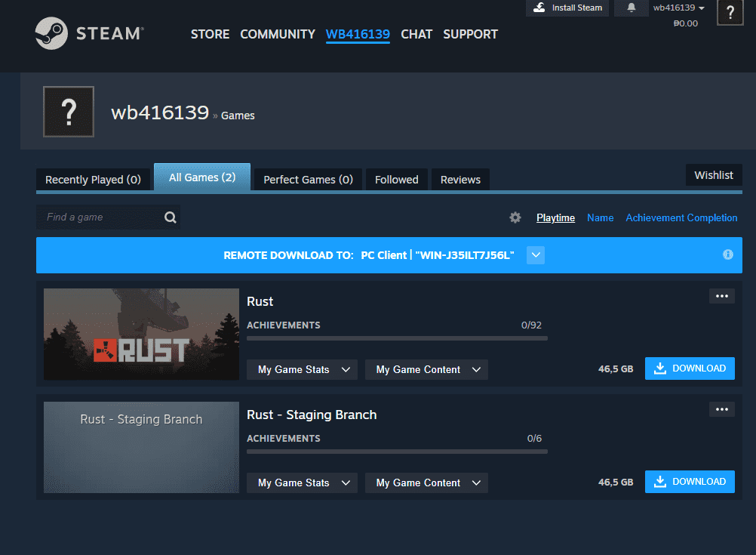Image resolution: width=756 pixels, height=555 pixels.
Task: Click the Rust game thumbnail image
Action: 141,334
